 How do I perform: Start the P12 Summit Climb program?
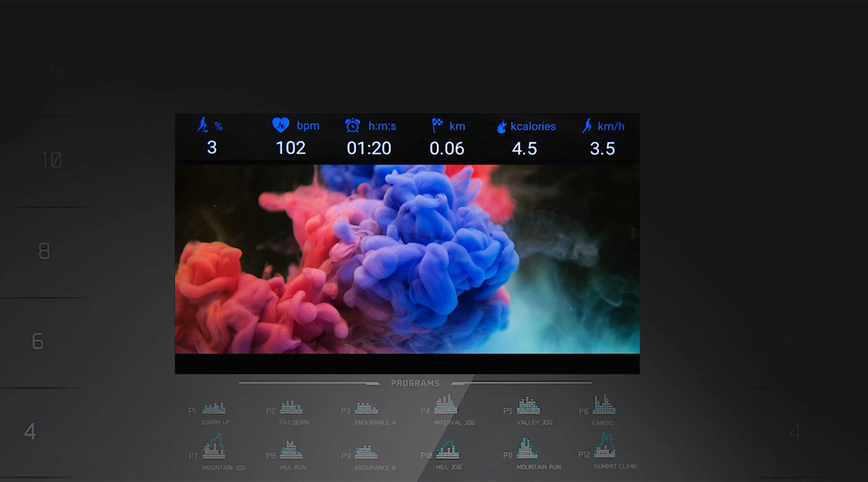604,447
